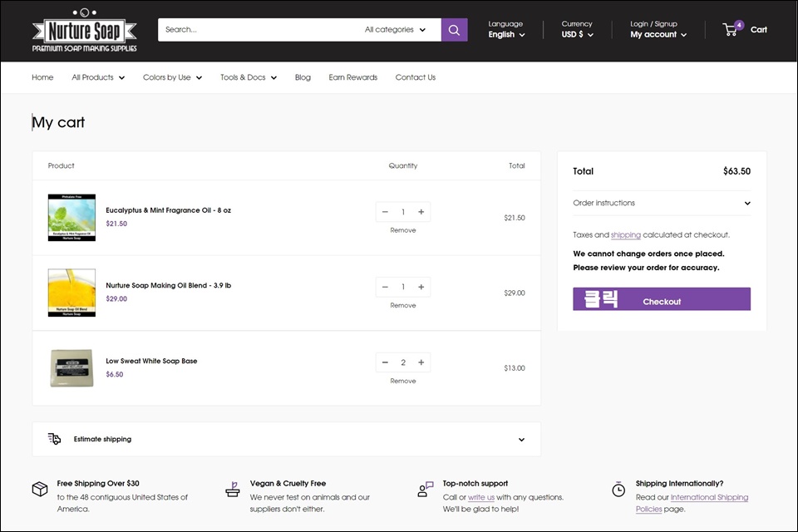This screenshot has width=798, height=532.
Task: Expand the Order instructions section
Action: [662, 203]
